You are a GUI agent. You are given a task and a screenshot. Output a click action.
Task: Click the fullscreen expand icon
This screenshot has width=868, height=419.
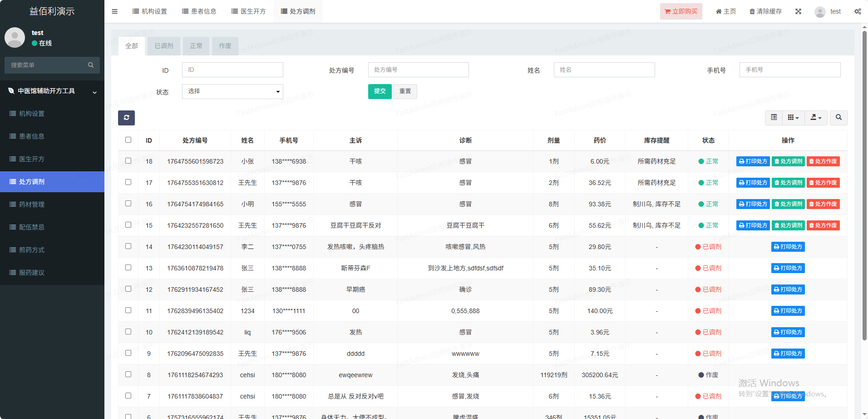click(798, 11)
